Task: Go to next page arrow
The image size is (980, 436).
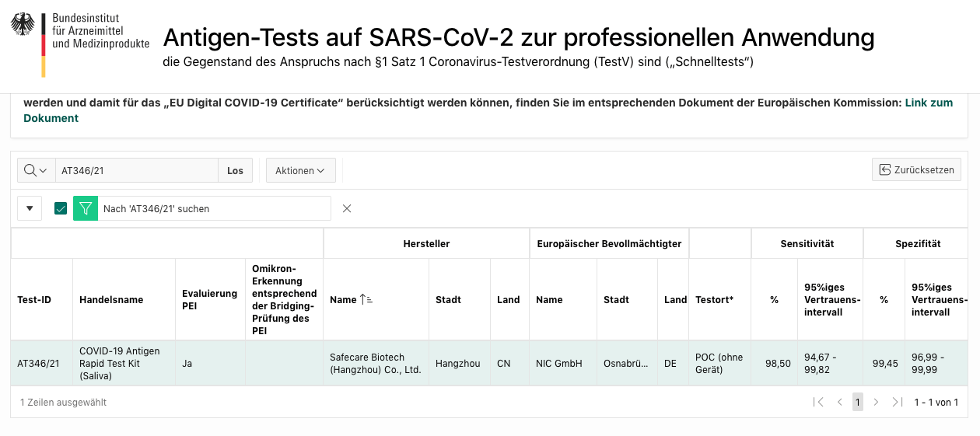Action: (x=876, y=402)
